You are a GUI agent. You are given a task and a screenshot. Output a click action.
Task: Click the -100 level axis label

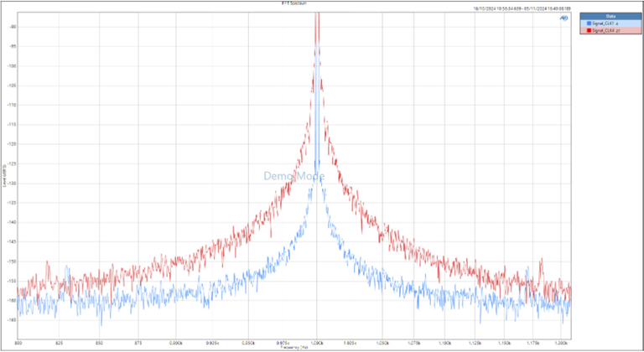point(12,65)
